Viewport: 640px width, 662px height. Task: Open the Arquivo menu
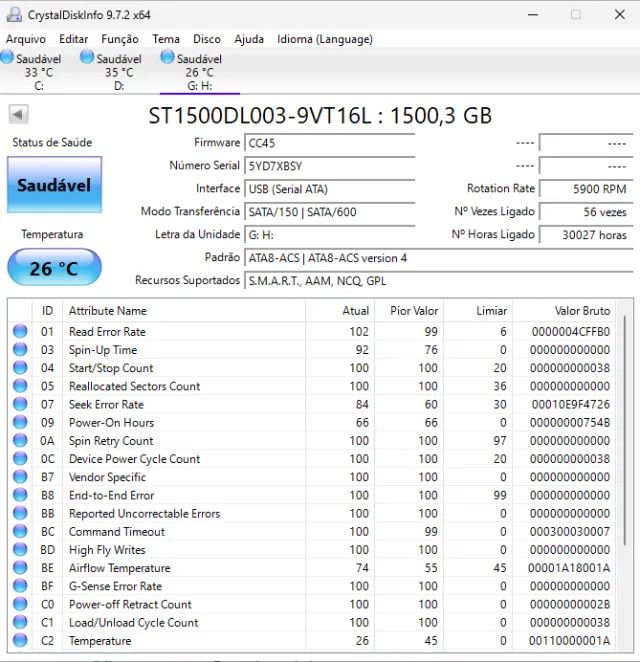point(26,39)
